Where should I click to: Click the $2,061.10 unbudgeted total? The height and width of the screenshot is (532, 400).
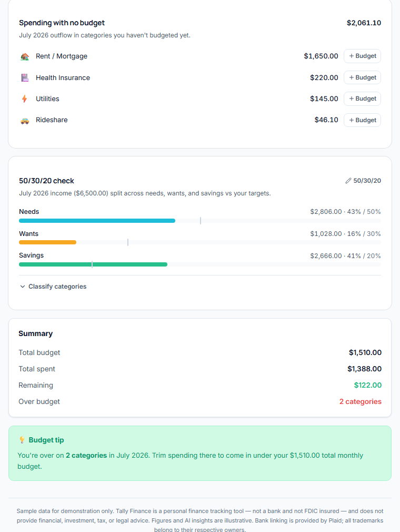coord(364,23)
